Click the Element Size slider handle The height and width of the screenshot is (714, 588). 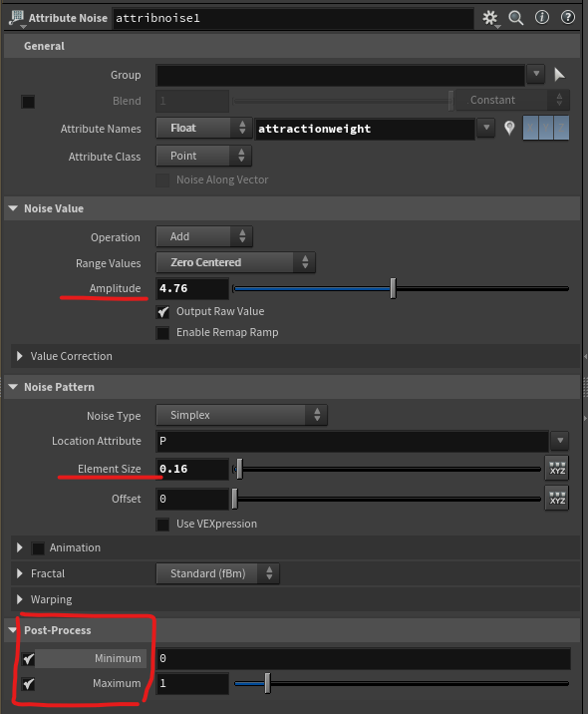click(239, 469)
